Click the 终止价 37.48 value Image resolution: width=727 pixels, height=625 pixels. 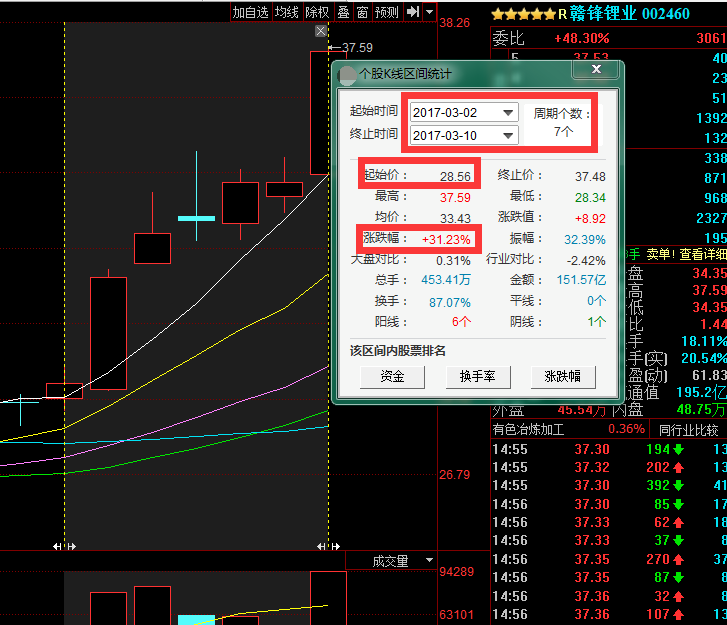click(x=590, y=177)
